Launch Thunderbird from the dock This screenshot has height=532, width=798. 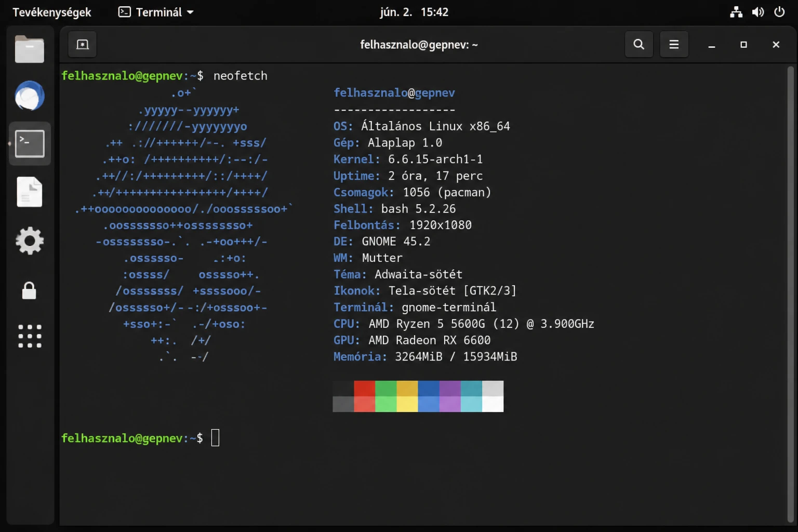pos(30,96)
